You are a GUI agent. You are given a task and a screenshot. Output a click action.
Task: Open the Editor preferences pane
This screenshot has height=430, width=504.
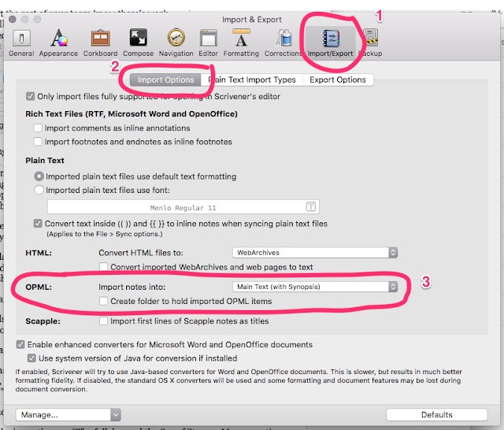(208, 43)
